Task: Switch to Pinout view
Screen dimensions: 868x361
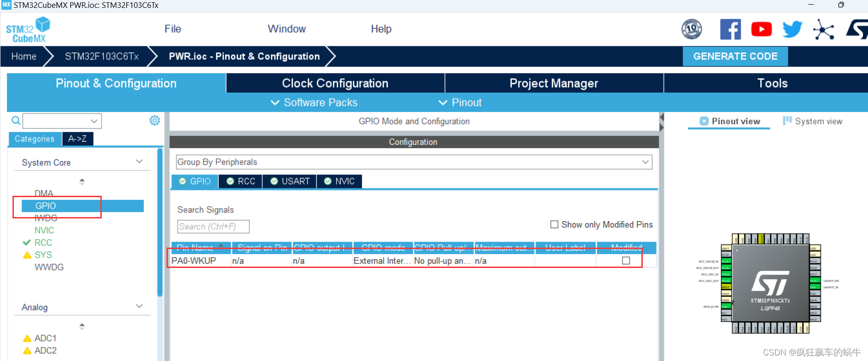Action: [730, 121]
